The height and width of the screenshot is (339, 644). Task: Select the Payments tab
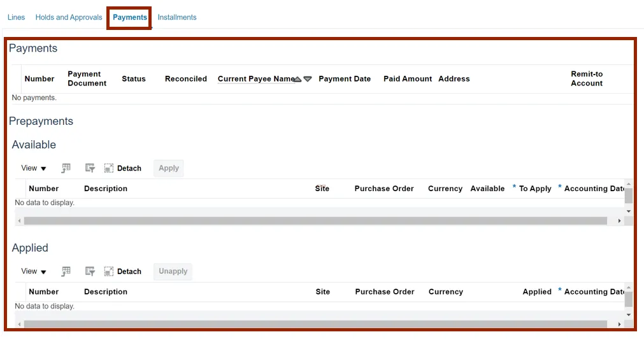click(130, 17)
